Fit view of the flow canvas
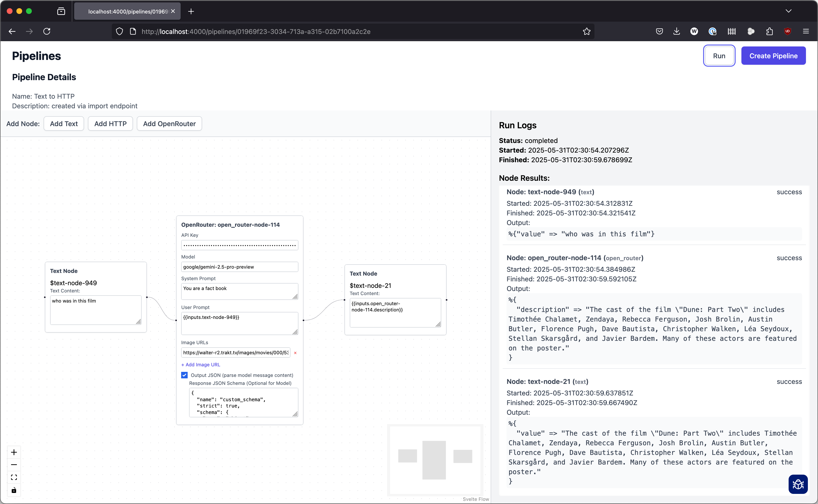Image resolution: width=818 pixels, height=504 pixels. [x=14, y=477]
